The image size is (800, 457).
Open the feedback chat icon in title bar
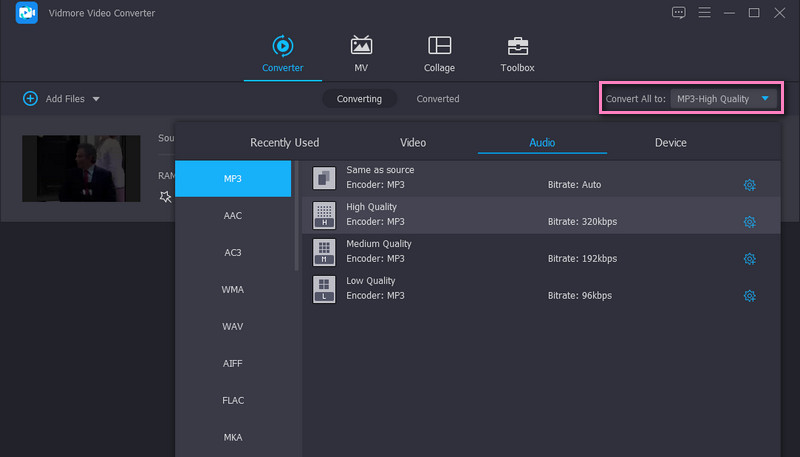[679, 13]
